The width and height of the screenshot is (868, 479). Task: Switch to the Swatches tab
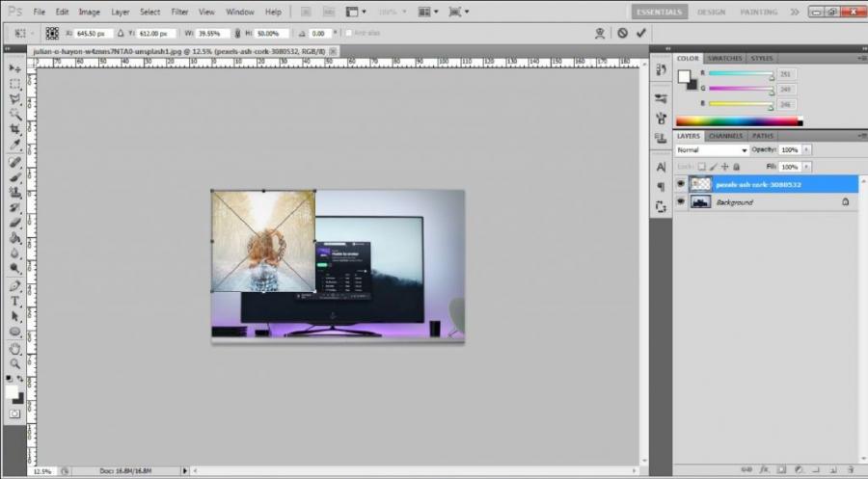coord(724,58)
